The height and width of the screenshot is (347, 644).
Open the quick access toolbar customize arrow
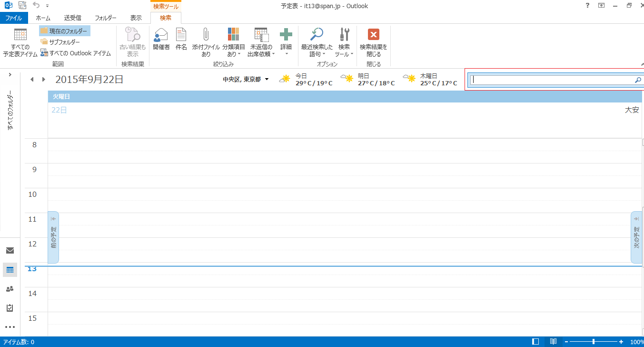pyautogui.click(x=48, y=6)
